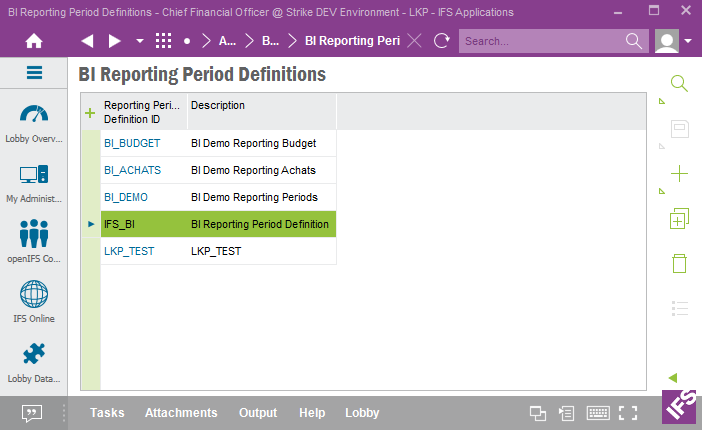Open the Lobby Overview sidebar shortcut

point(34,123)
